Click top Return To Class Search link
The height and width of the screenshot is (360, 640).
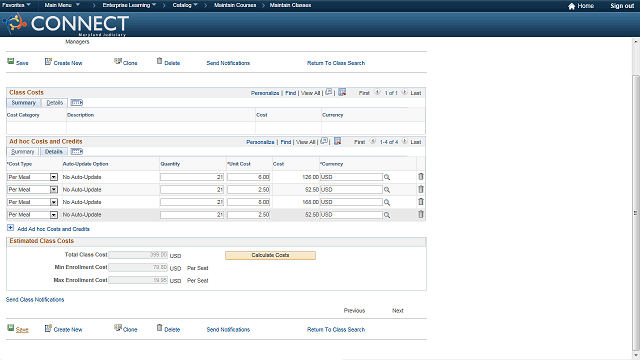(336, 63)
